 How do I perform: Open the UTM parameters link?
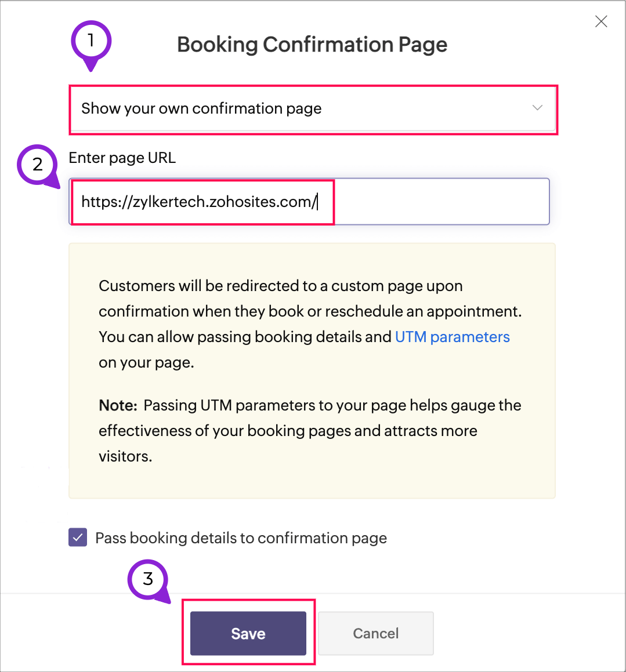coord(452,337)
